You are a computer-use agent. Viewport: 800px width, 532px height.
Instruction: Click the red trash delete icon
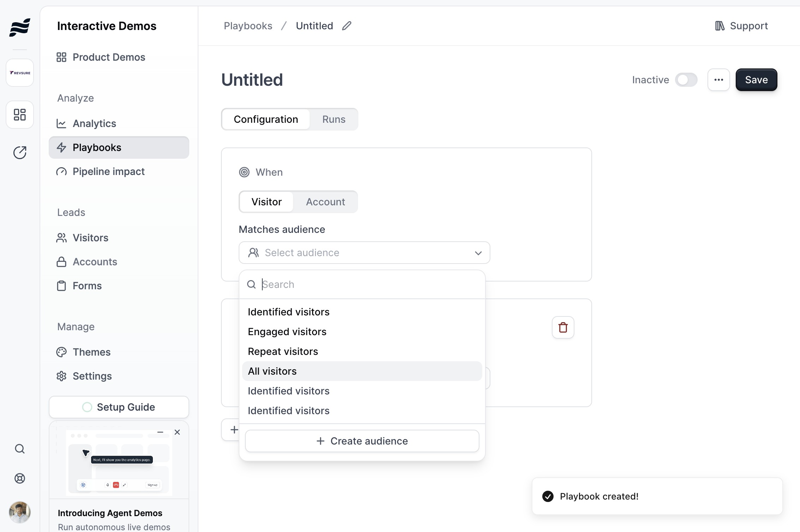point(563,327)
